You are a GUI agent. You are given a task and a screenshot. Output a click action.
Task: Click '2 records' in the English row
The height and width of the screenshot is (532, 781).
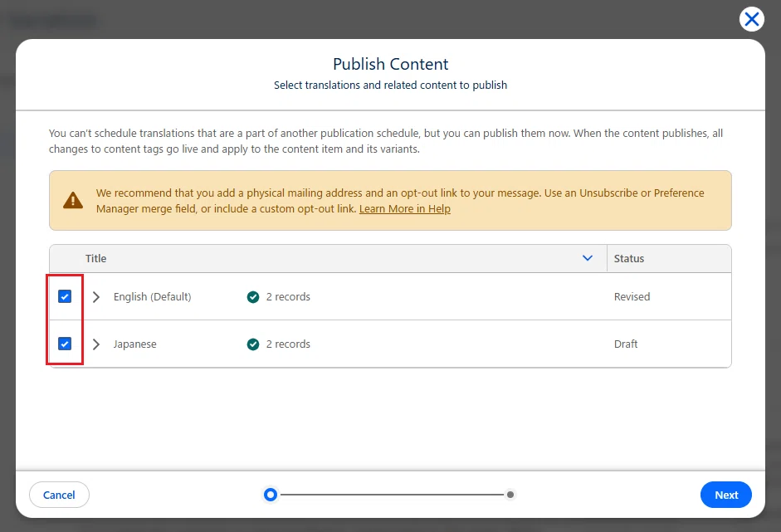click(x=288, y=297)
